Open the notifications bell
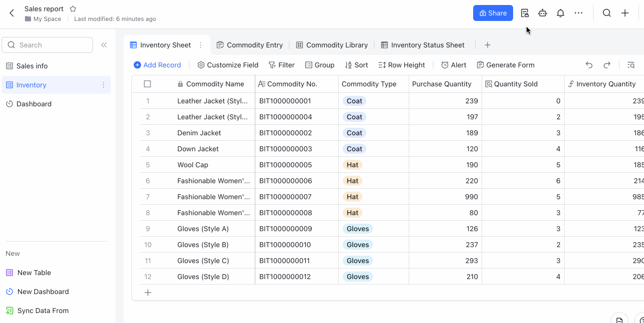The image size is (644, 323). coord(561,13)
